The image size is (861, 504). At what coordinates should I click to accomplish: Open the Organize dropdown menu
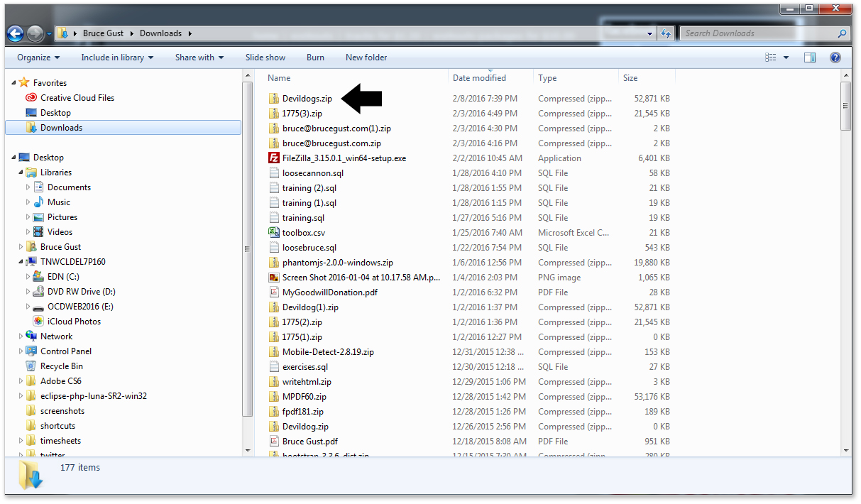pos(38,57)
